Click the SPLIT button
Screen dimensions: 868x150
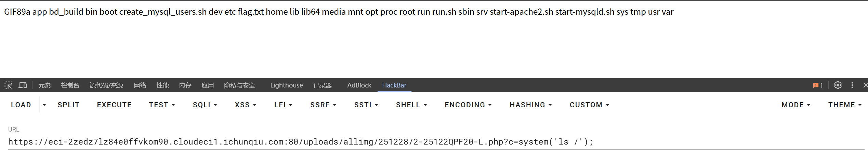point(68,105)
